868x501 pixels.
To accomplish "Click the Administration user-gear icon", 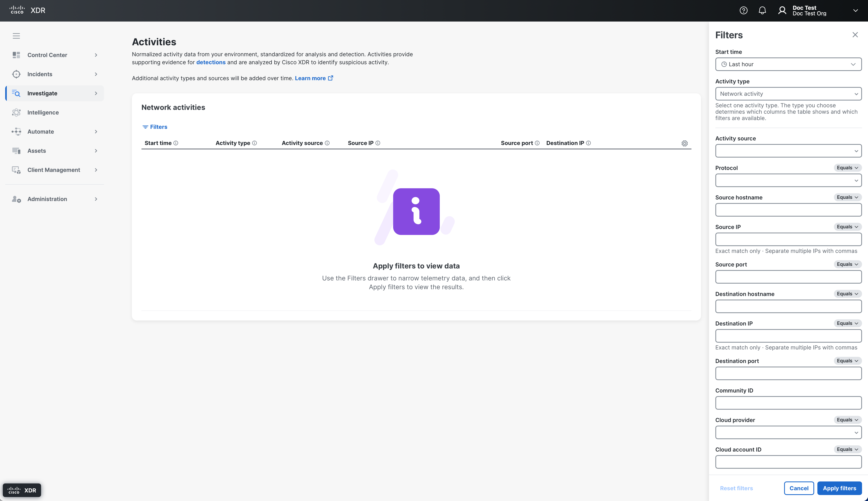I will coord(16,199).
